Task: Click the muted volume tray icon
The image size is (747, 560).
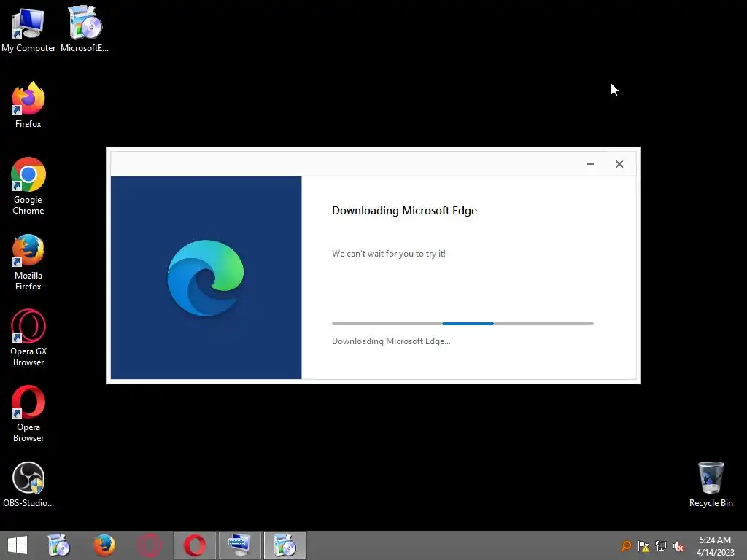Action: point(678,545)
